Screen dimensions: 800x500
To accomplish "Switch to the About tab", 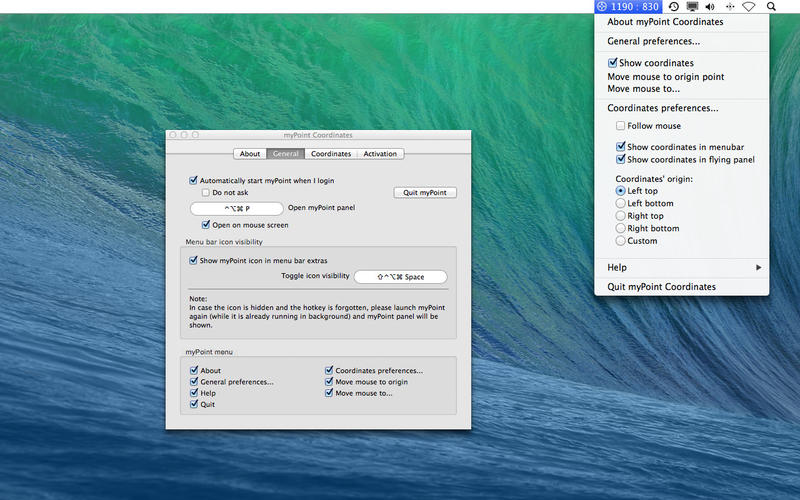I will coord(250,154).
